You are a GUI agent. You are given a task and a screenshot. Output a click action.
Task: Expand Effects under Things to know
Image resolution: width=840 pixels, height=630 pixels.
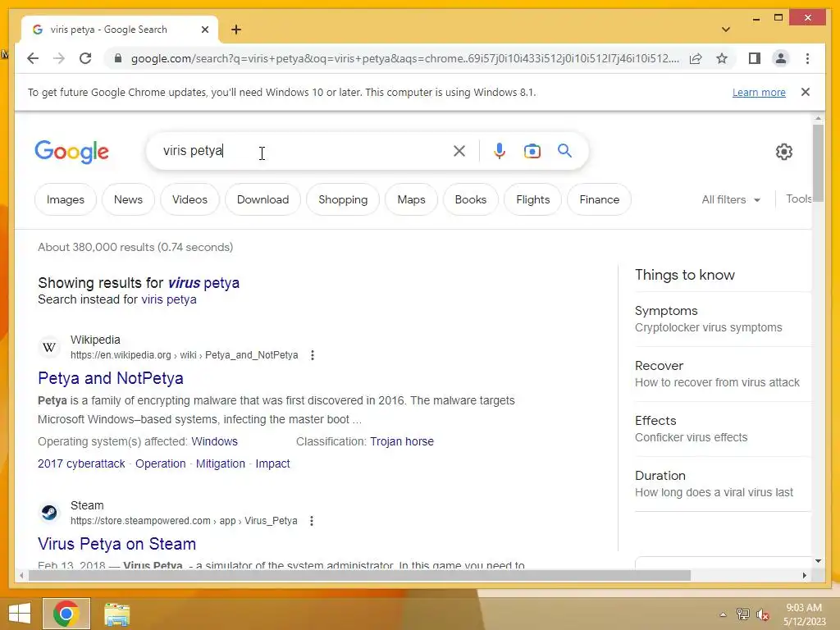click(x=724, y=428)
